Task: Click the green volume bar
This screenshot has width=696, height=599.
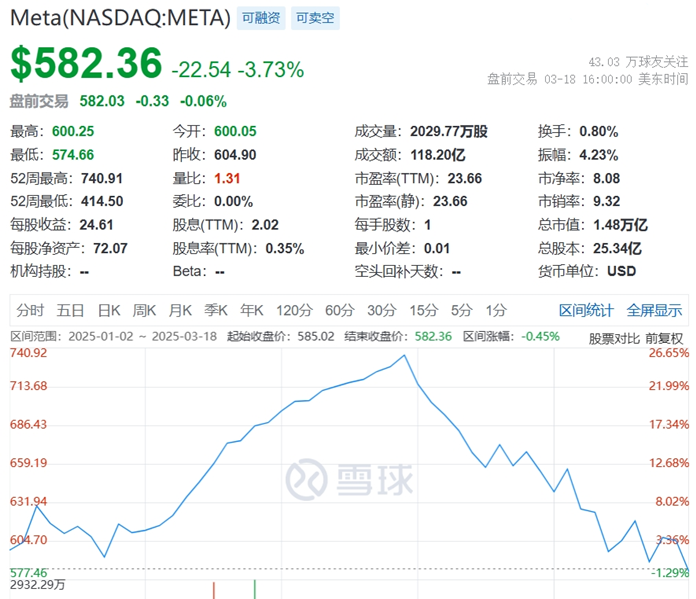Action: [x=255, y=589]
